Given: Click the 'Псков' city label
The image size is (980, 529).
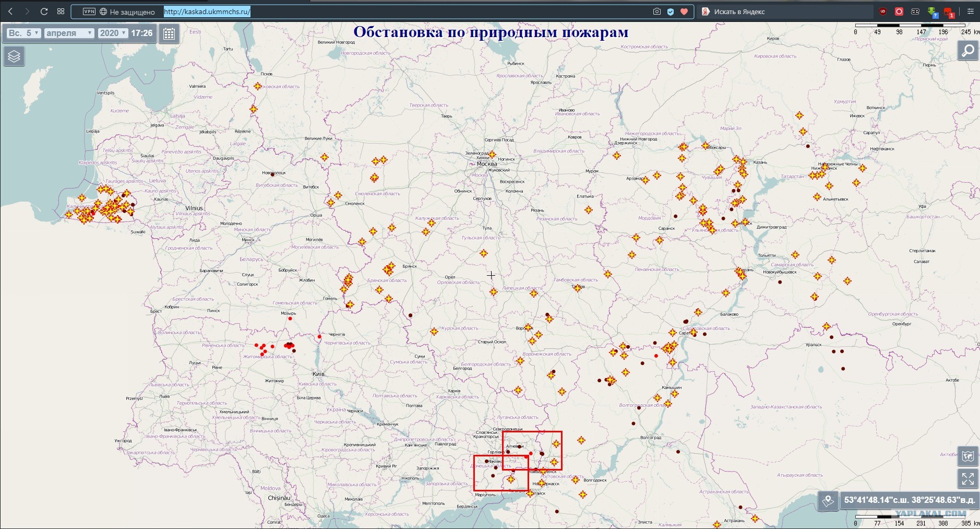Looking at the screenshot, I should [266, 74].
